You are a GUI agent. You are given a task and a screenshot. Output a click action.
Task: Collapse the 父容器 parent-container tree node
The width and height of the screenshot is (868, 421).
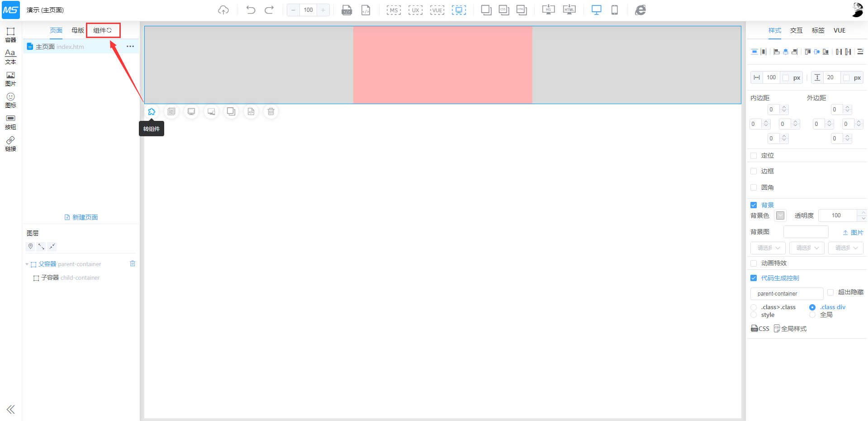[27, 264]
